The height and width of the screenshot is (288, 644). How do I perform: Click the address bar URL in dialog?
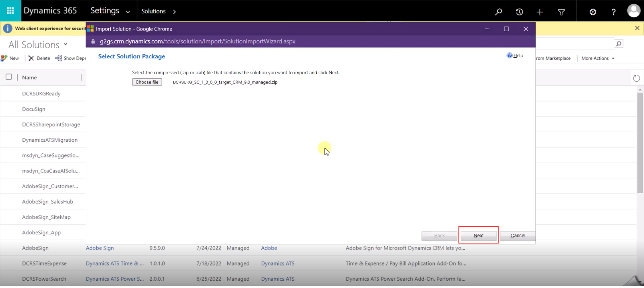(x=198, y=41)
